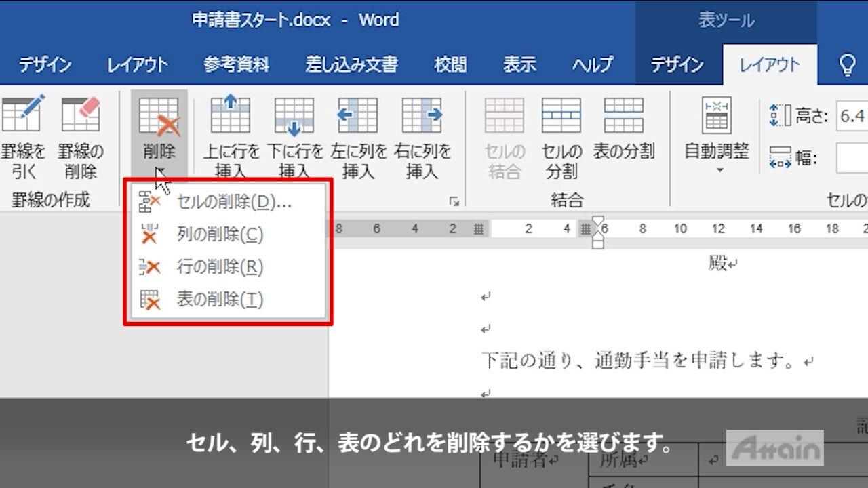Image resolution: width=868 pixels, height=488 pixels.
Task: Select the 表ツール レイアウト tab
Action: tap(770, 65)
